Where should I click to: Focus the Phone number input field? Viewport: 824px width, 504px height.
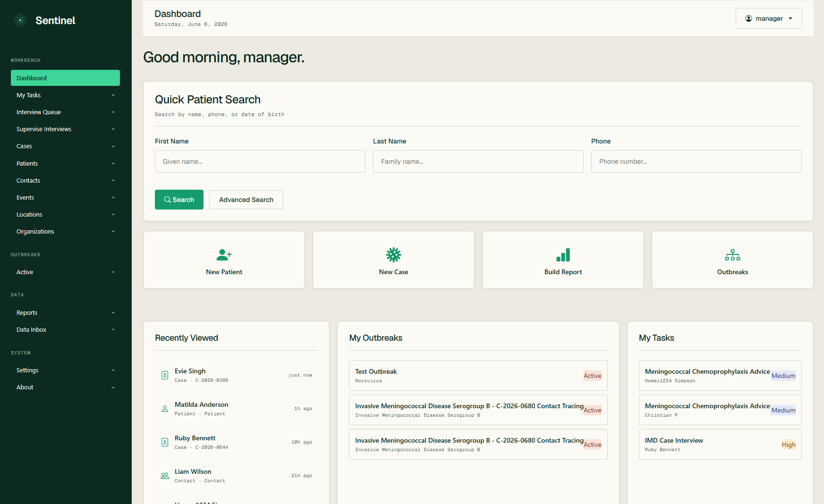tap(697, 161)
